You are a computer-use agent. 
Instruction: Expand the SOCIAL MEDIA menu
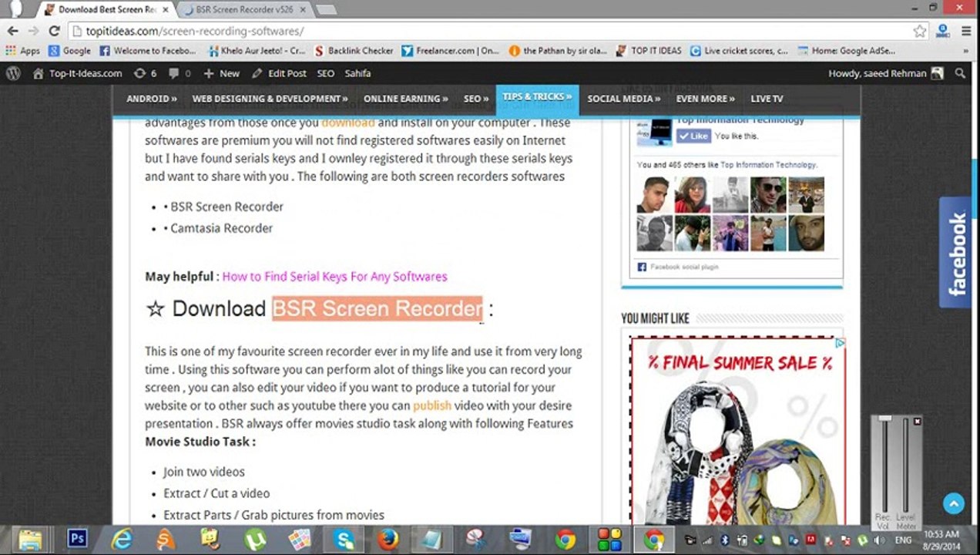(x=623, y=99)
